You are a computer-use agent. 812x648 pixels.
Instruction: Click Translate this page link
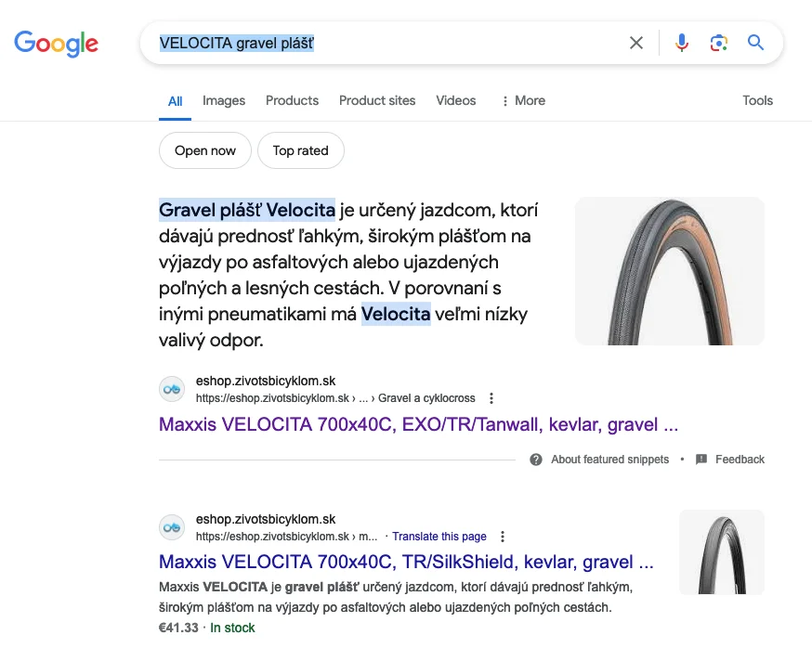(x=439, y=537)
